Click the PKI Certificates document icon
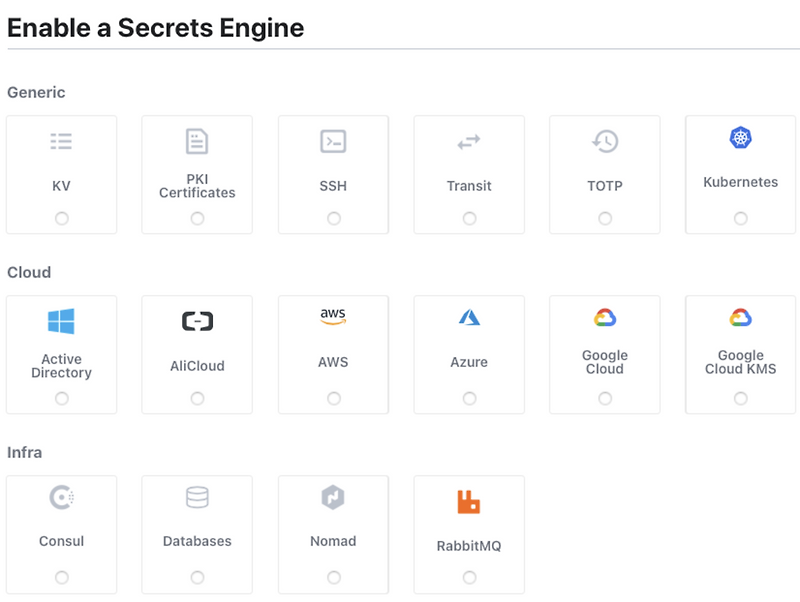The width and height of the screenshot is (800, 602). click(197, 141)
